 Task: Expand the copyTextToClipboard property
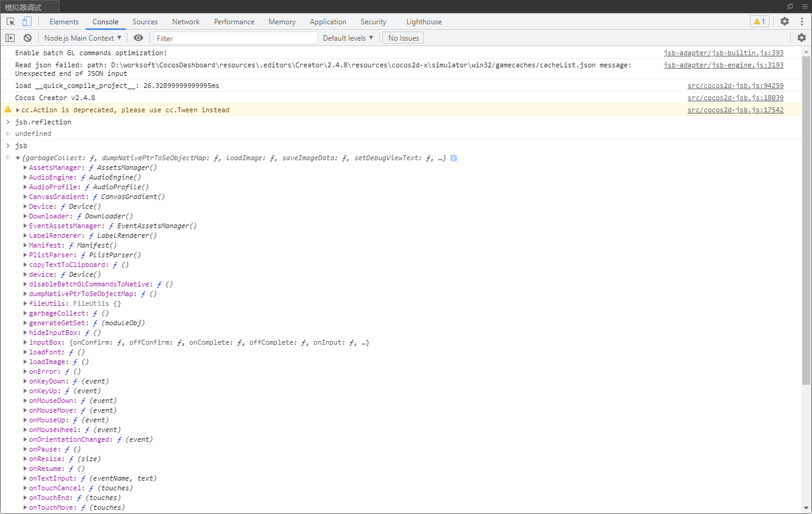tap(25, 265)
